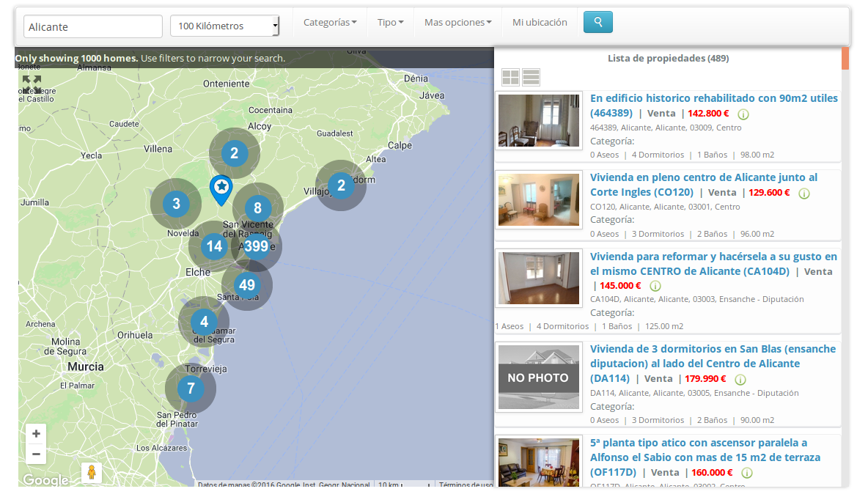Open the map cluster showing 3
This screenshot has height=497, width=868.
click(176, 204)
